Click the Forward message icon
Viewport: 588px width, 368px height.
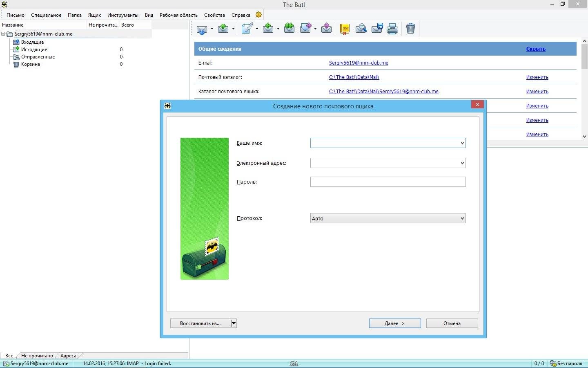305,28
